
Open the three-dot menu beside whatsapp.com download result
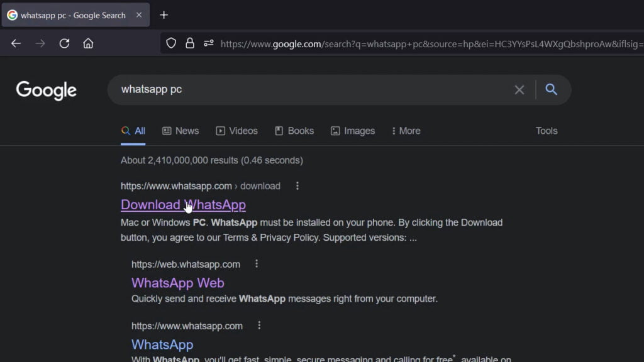[297, 185]
